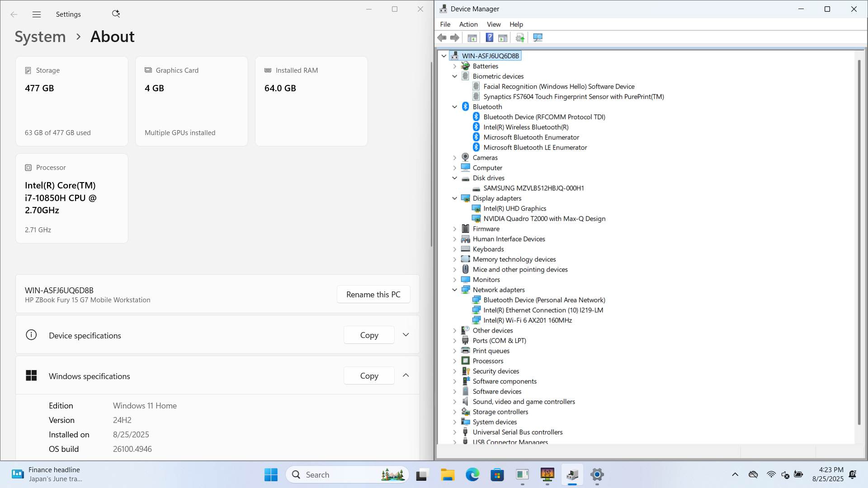Open the Action menu in Device Manager
The height and width of the screenshot is (488, 868).
point(468,24)
